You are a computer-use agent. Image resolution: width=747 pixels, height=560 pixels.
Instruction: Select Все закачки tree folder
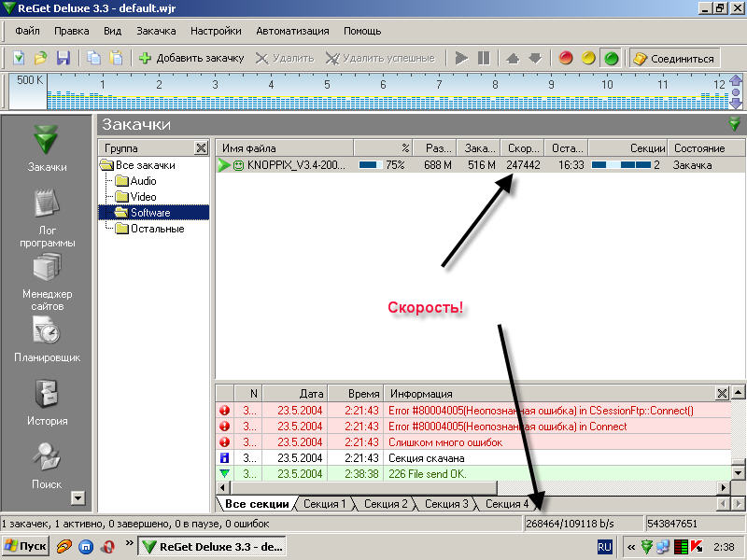[137, 165]
